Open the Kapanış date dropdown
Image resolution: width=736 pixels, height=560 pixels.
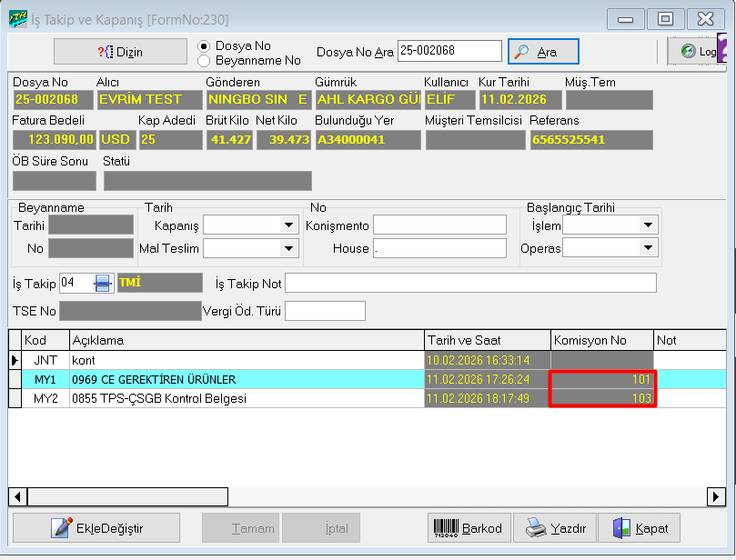pos(289,225)
